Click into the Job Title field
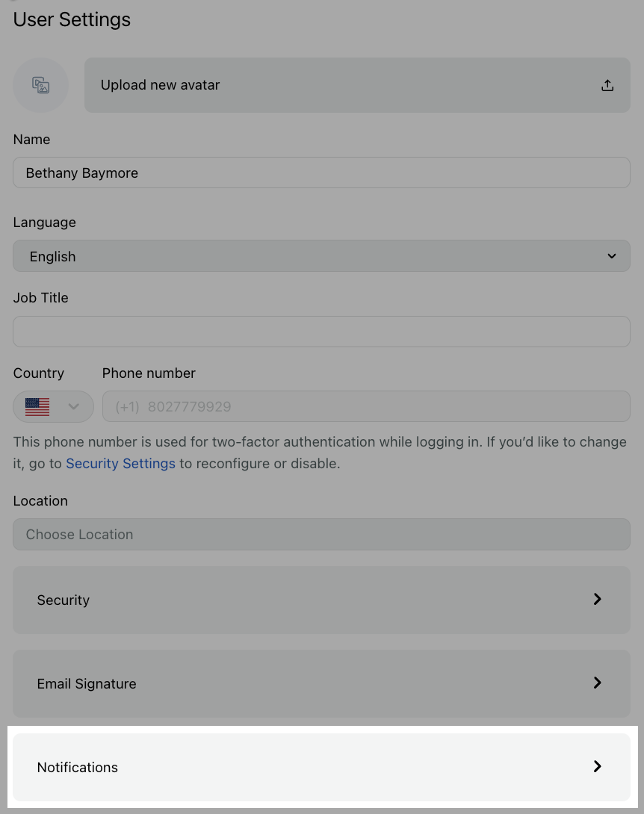 tap(321, 332)
